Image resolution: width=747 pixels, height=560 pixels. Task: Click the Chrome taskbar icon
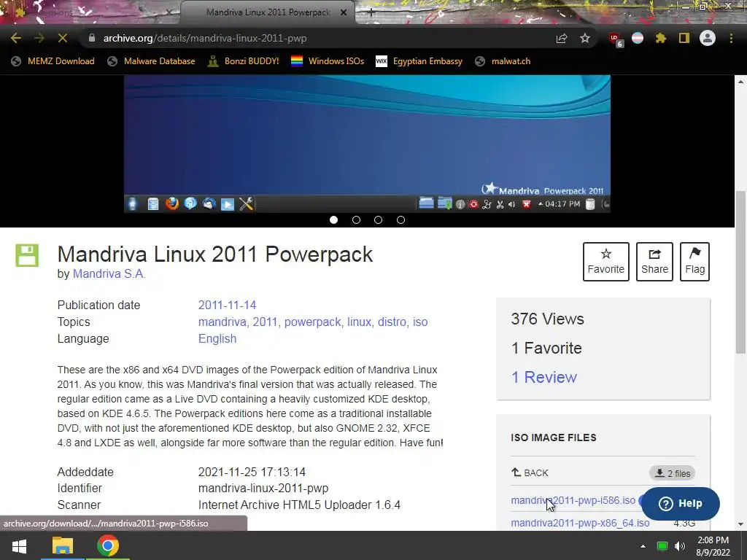pos(108,545)
